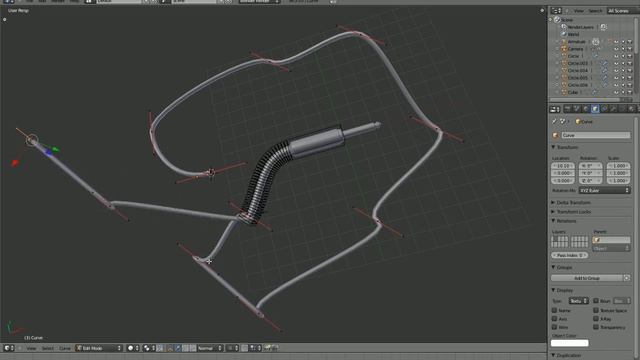Toggle visibility eye for Cube
The image size is (640, 360).
tap(616, 92)
